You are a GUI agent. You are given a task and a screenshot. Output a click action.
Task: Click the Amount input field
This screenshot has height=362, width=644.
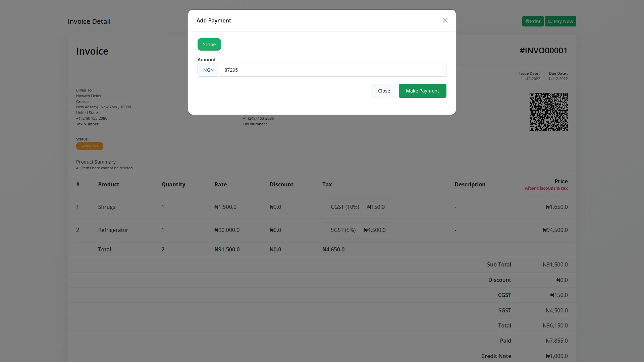[x=332, y=70]
